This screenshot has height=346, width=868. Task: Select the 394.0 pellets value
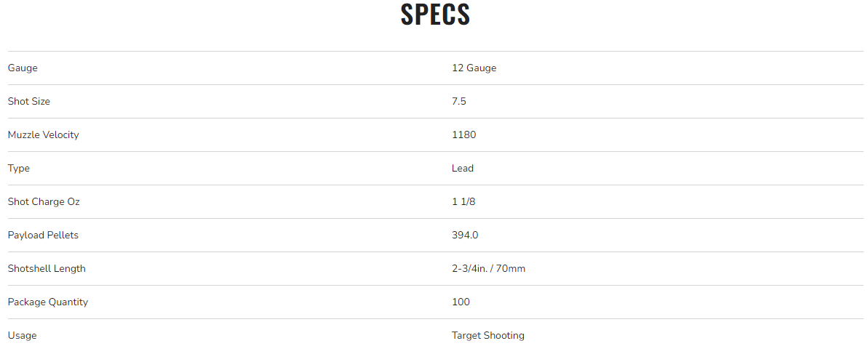pyautogui.click(x=465, y=236)
